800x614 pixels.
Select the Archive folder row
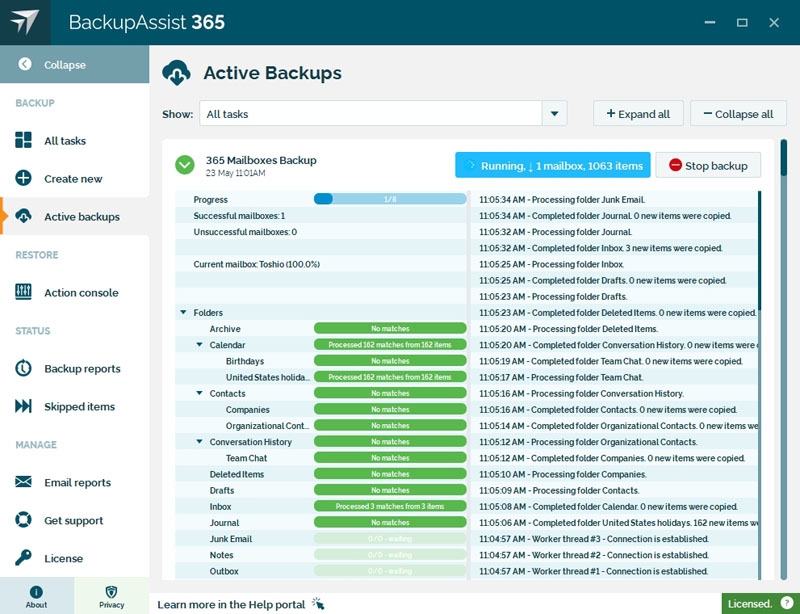tap(320, 329)
